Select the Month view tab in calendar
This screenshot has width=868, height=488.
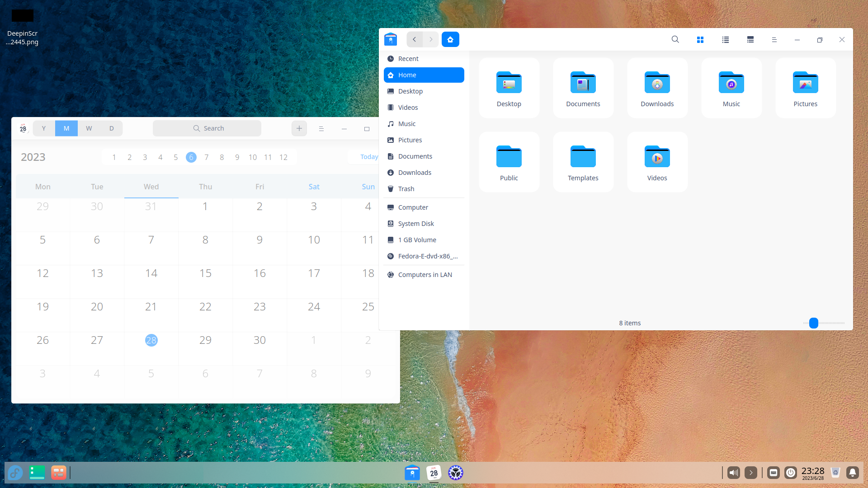[x=66, y=128]
